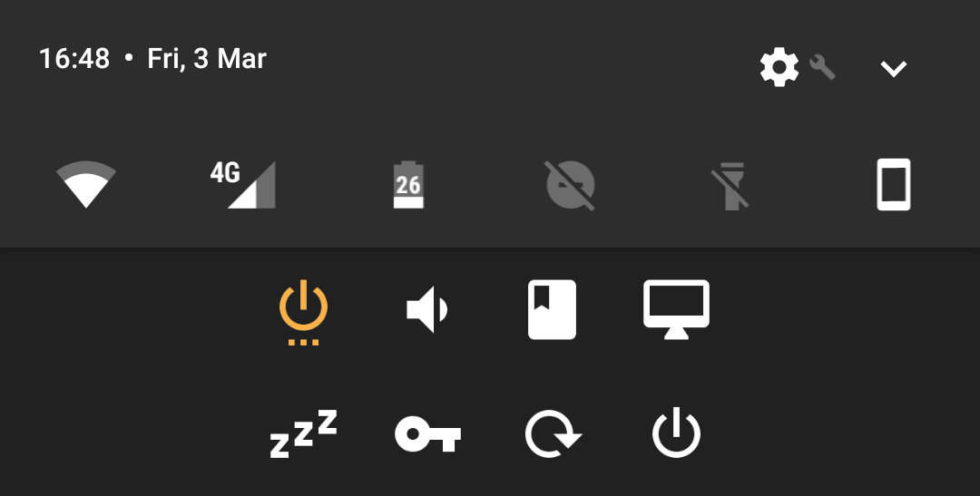Select the sleep zzz icon
Image resolution: width=980 pixels, height=496 pixels.
coord(303,433)
